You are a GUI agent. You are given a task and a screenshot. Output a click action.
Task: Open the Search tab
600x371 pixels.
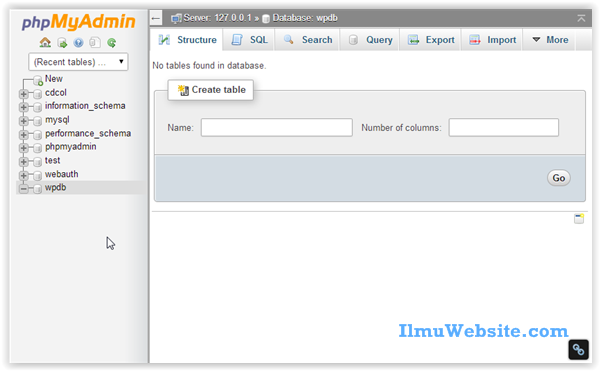[x=308, y=40]
